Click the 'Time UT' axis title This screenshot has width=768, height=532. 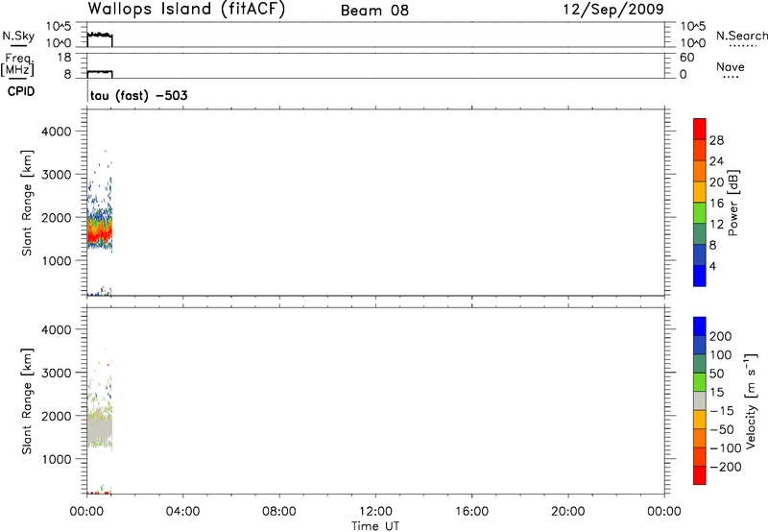[375, 526]
